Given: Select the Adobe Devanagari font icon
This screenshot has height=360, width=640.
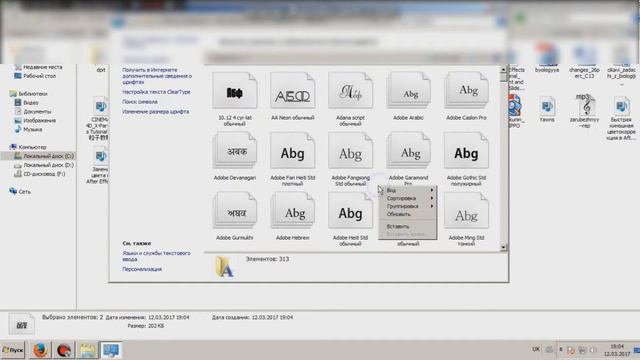Looking at the screenshot, I should click(235, 151).
